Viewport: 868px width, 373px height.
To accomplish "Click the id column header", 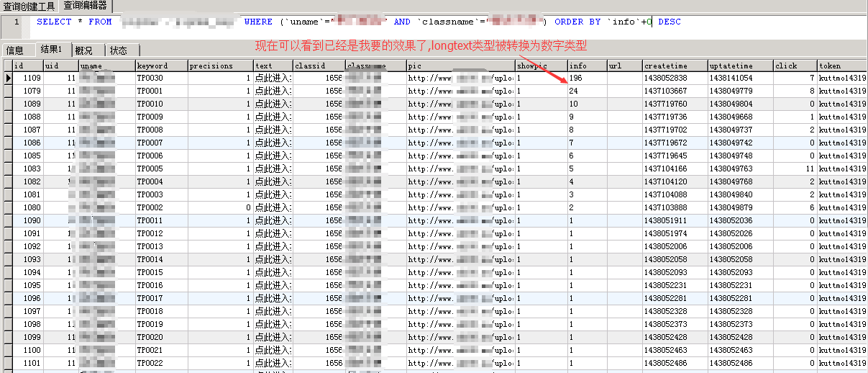I will 28,66.
